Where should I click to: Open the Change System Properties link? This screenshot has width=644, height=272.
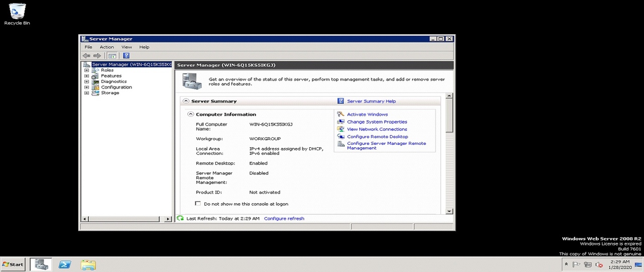[377, 122]
